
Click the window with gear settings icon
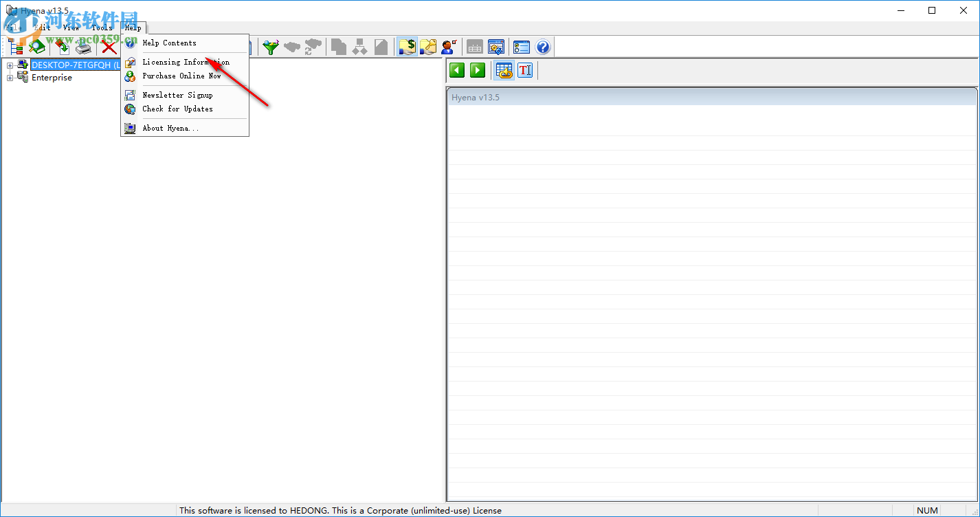tap(496, 47)
